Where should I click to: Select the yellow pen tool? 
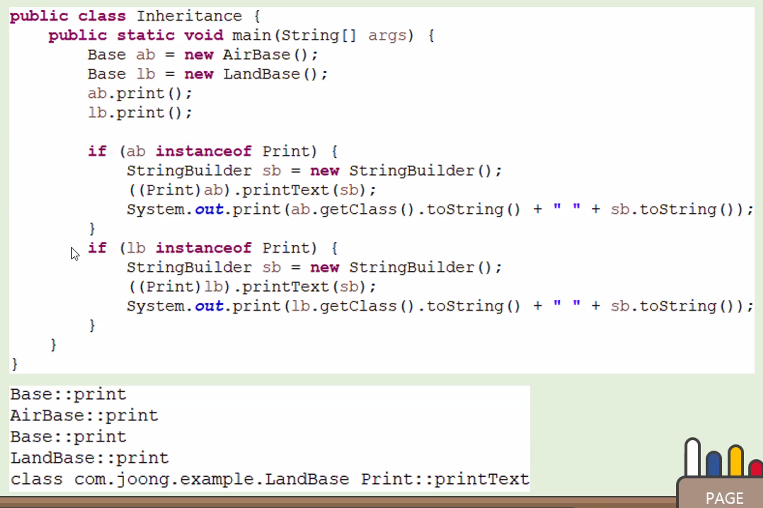(735, 460)
